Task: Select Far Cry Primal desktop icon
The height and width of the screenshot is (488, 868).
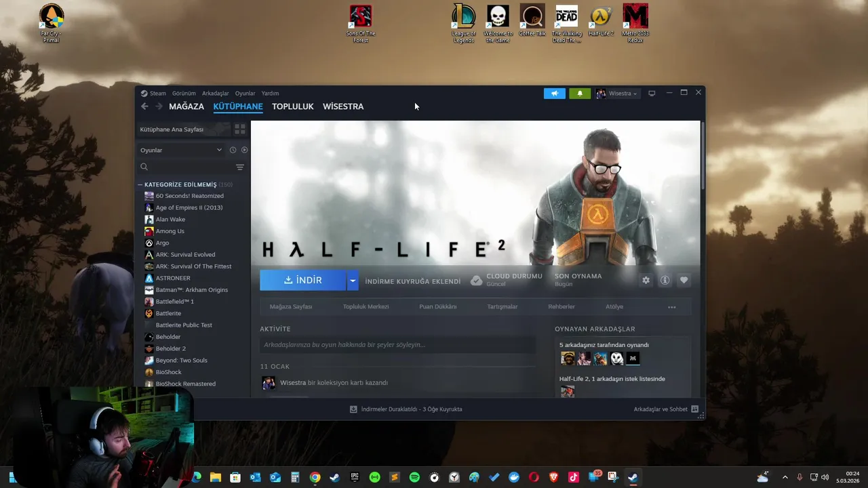Action: pos(51,24)
